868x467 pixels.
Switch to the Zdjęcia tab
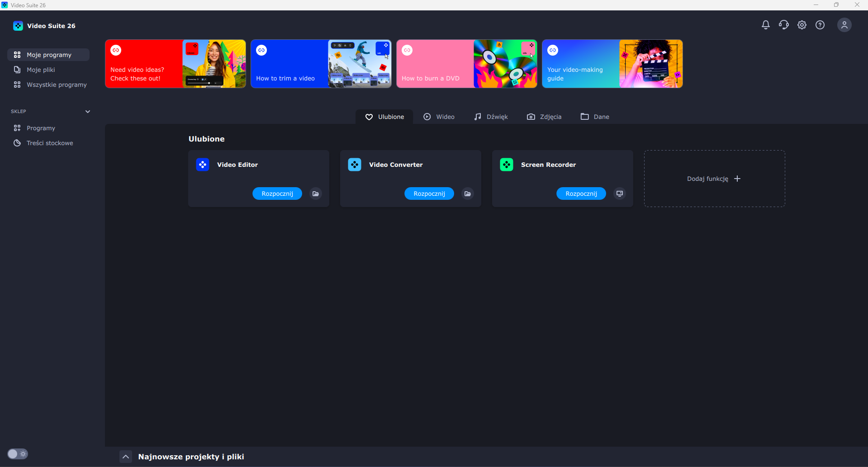tap(544, 117)
